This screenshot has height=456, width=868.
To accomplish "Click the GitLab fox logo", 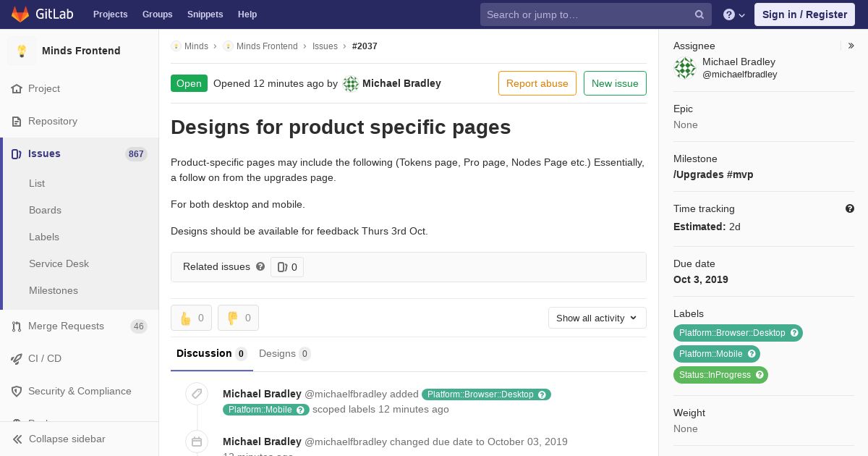I will 20,14.
